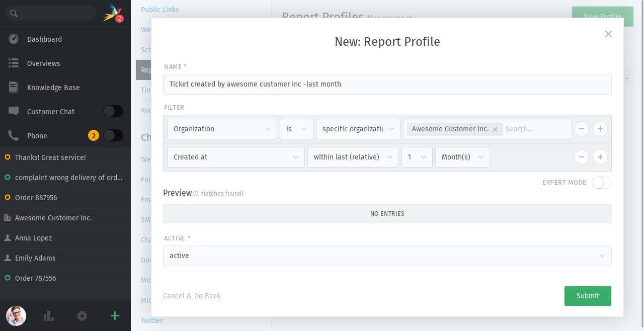The image size is (644, 331).
Task: Open admin settings gear icon
Action: coord(82,316)
